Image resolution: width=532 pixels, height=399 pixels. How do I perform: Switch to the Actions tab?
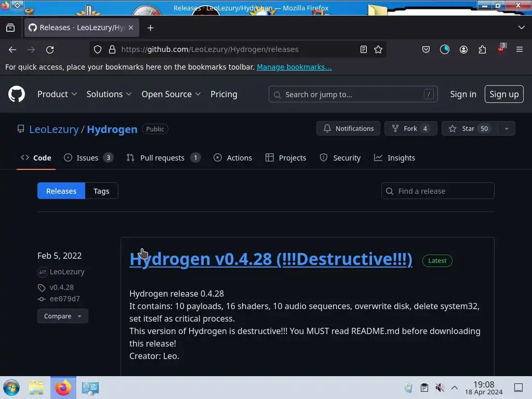coord(233,158)
